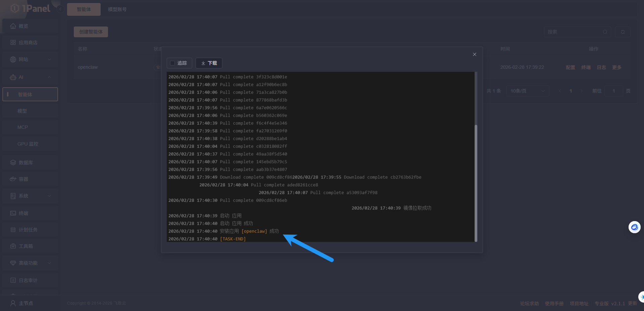Open 工具箱 toolbox icon in sidebar

point(13,246)
